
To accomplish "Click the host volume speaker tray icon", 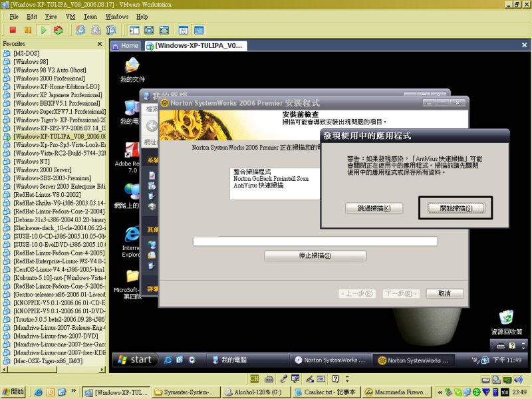I will coord(518,380).
